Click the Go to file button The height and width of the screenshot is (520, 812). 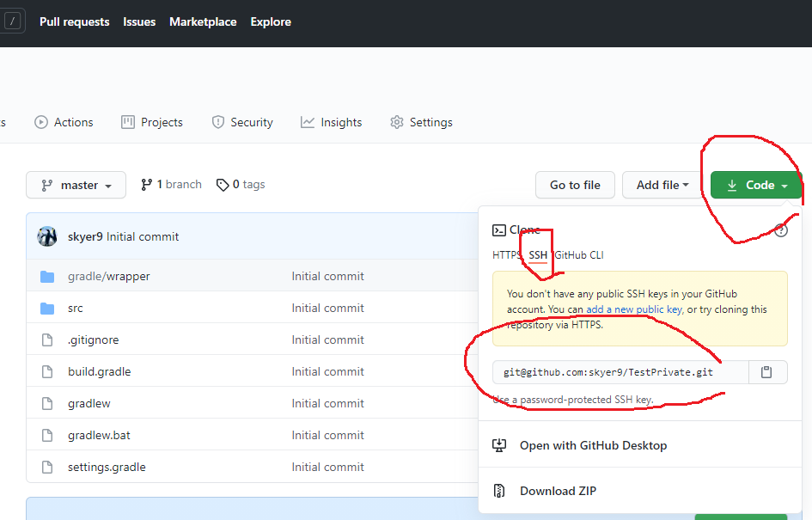click(x=576, y=185)
